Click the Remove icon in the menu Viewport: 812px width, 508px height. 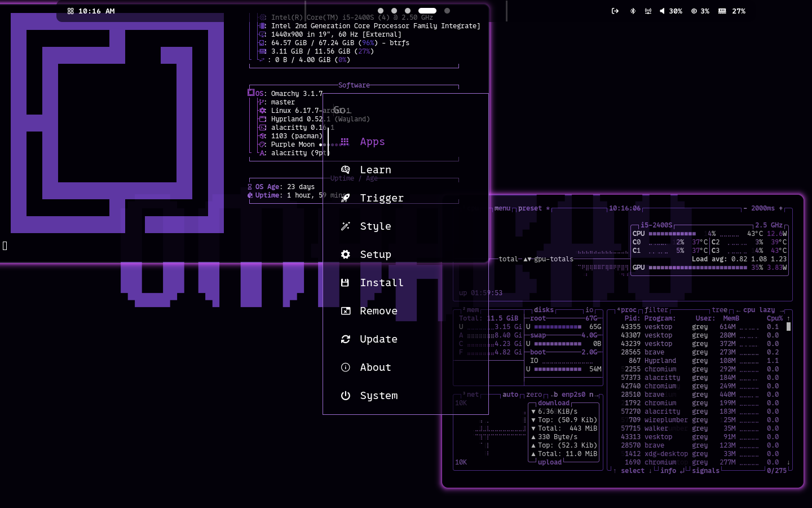click(x=345, y=311)
